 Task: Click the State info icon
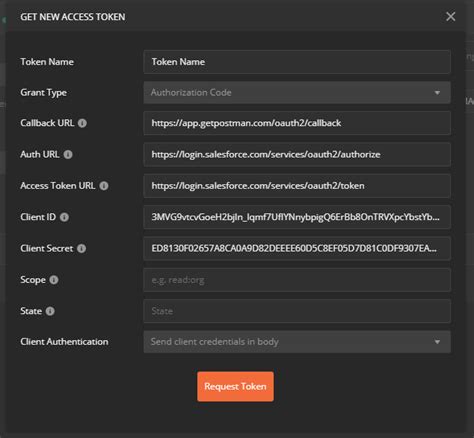click(x=50, y=311)
